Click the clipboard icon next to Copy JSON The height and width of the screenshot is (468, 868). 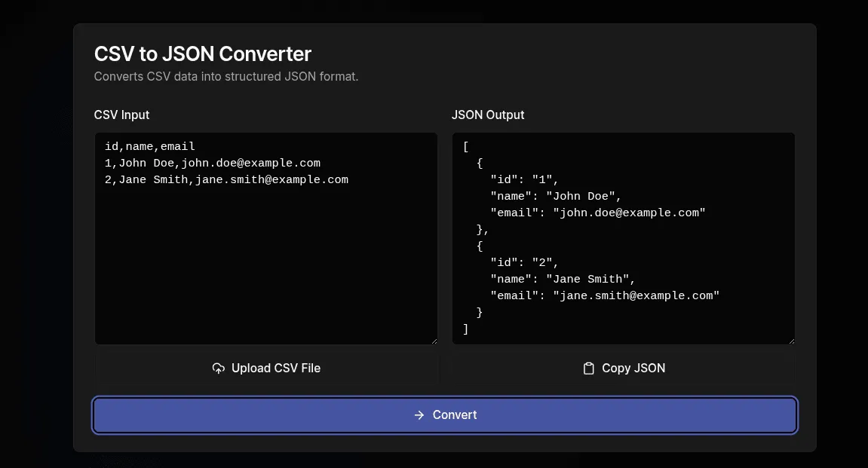point(588,368)
